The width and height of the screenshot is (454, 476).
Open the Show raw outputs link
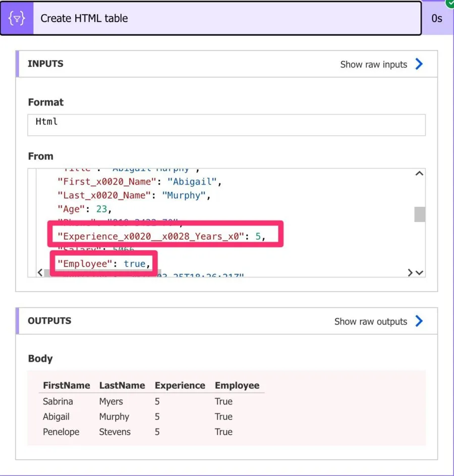pyautogui.click(x=370, y=322)
